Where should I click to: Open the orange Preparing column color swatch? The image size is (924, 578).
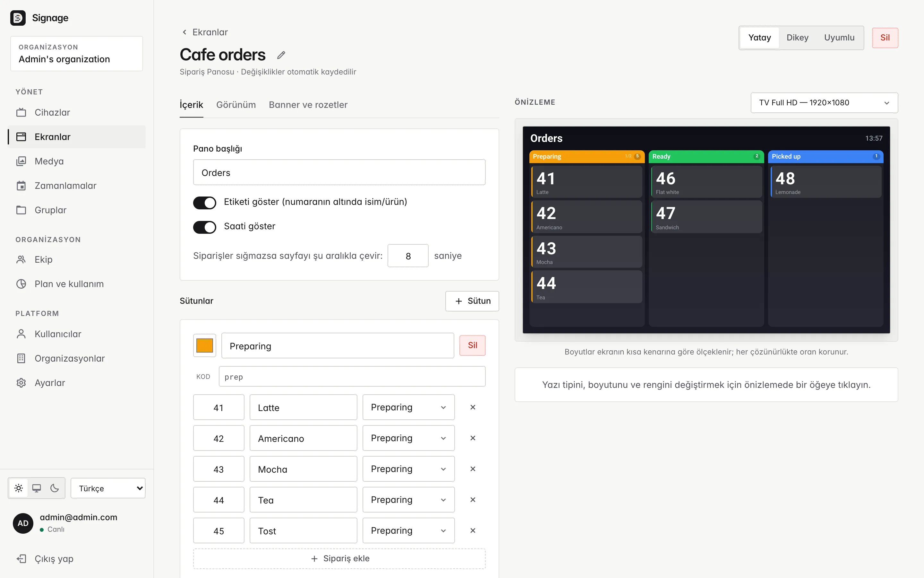[205, 346]
